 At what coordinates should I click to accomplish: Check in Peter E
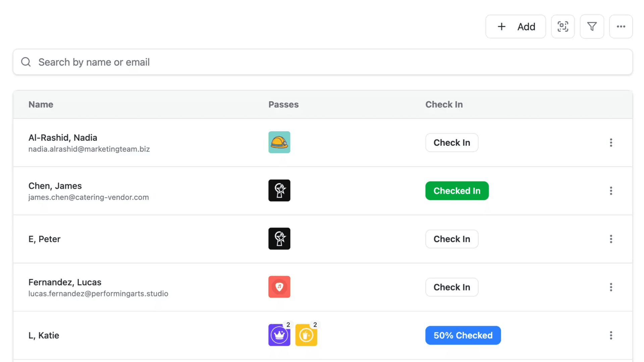(452, 239)
